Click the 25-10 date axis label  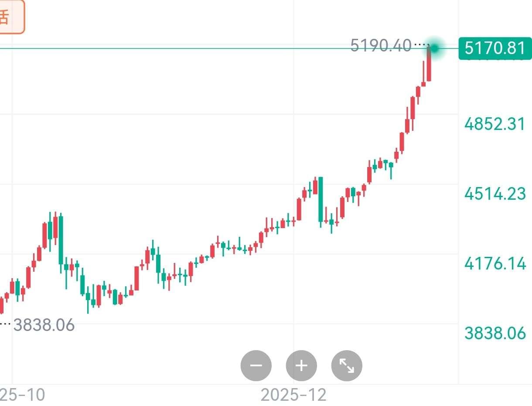coord(23,395)
